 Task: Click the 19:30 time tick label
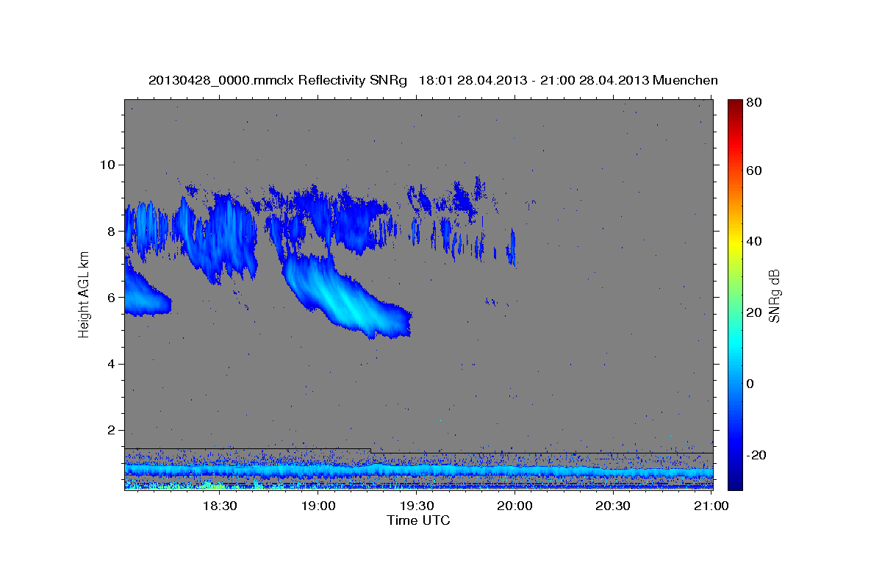tap(417, 506)
